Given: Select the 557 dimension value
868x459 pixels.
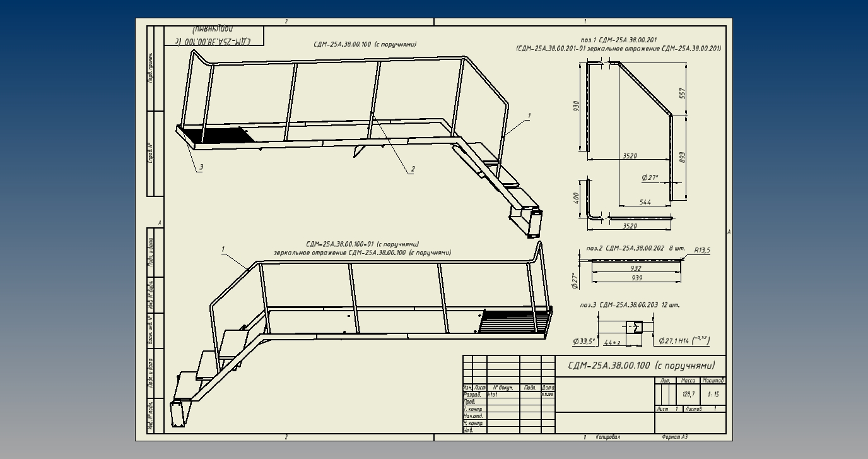Looking at the screenshot, I should tap(682, 93).
